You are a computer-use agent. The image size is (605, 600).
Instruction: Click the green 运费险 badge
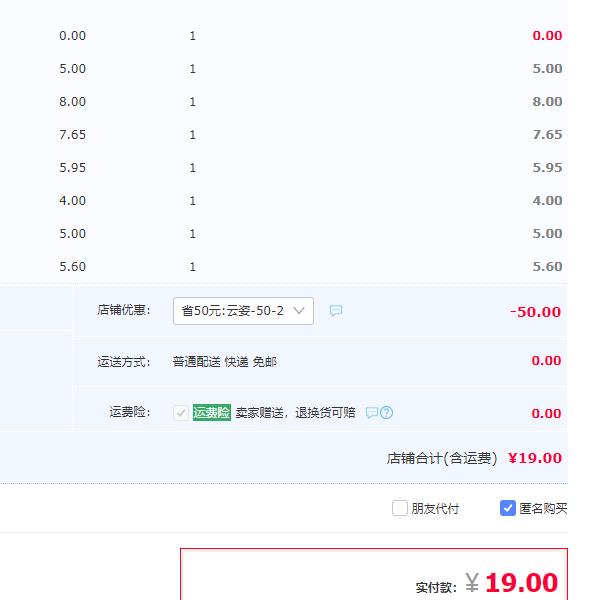(x=212, y=412)
